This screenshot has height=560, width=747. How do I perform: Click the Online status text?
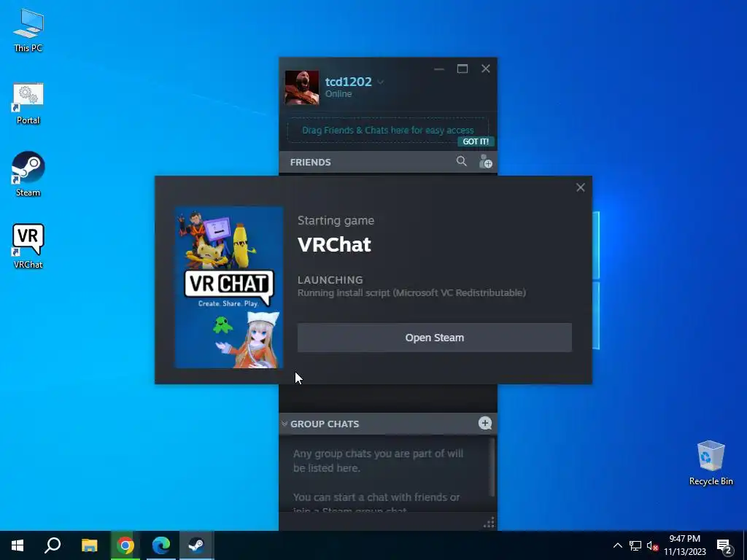338,94
